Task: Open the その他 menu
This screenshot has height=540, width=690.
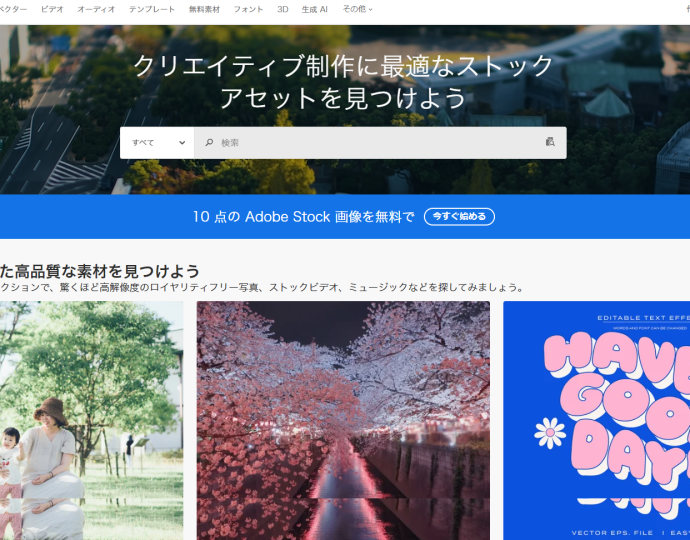Action: tap(357, 9)
